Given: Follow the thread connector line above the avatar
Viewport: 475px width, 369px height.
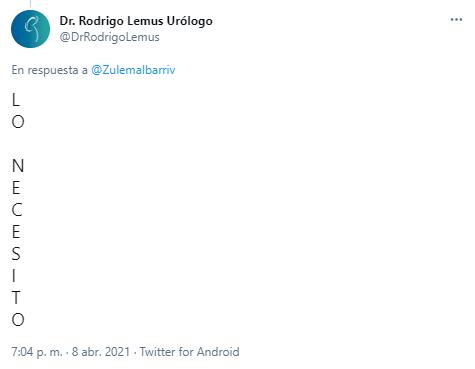Looking at the screenshot, I should pyautogui.click(x=30, y=3).
